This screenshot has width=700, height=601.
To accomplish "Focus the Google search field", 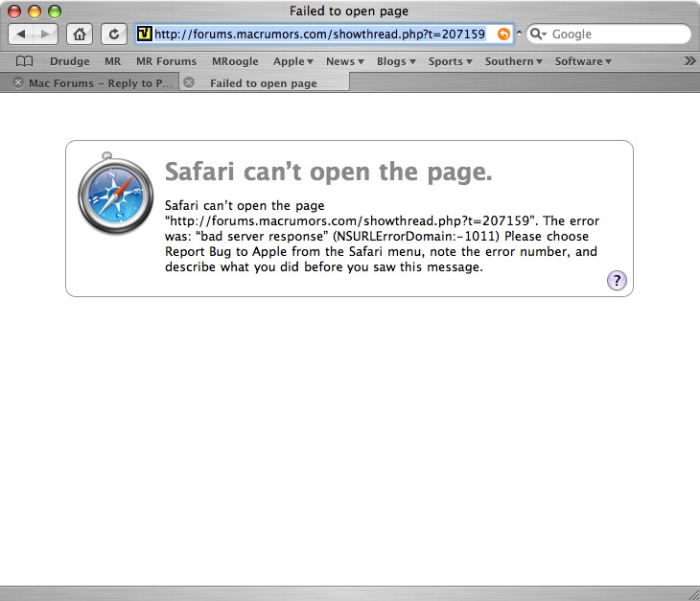I will (x=609, y=34).
